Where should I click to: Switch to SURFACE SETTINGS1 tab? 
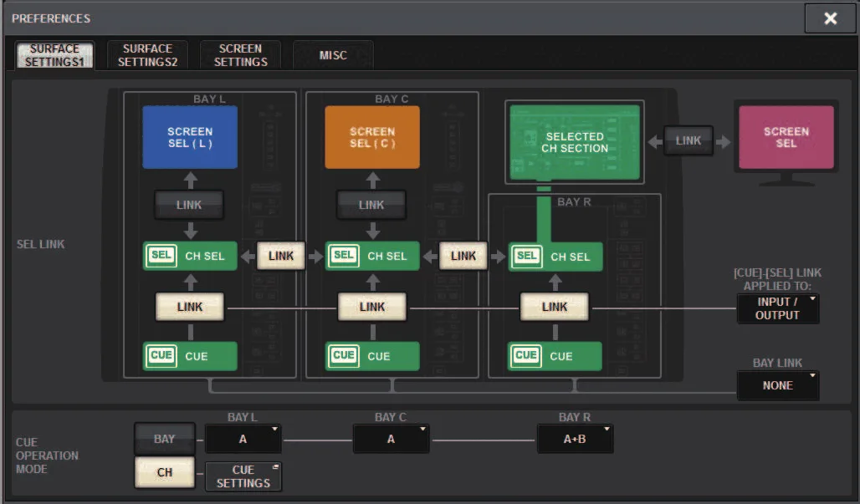[x=54, y=55]
